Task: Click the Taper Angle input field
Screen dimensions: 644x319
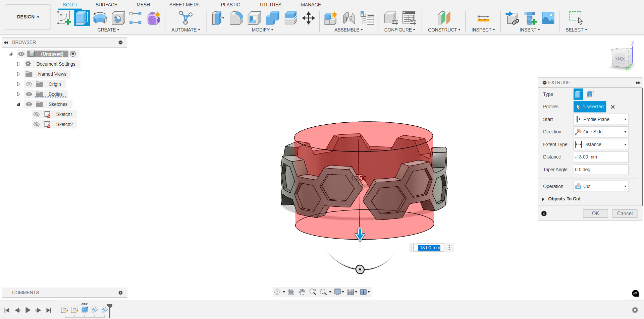Action: tap(601, 170)
